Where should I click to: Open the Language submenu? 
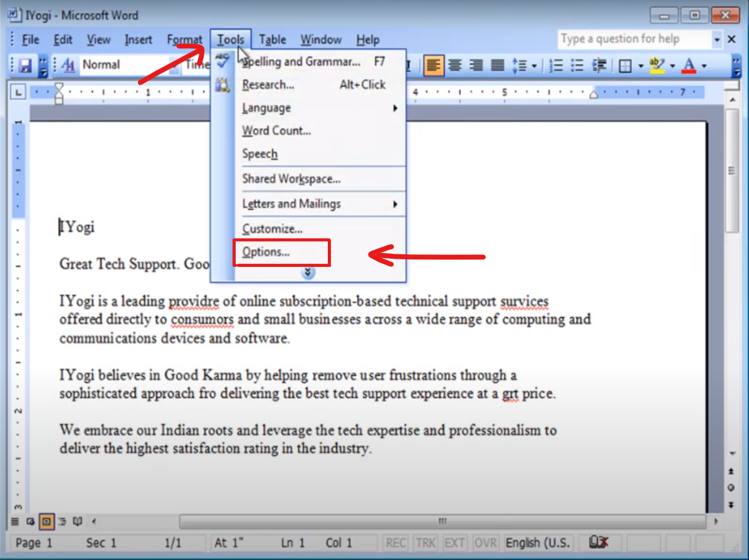320,108
